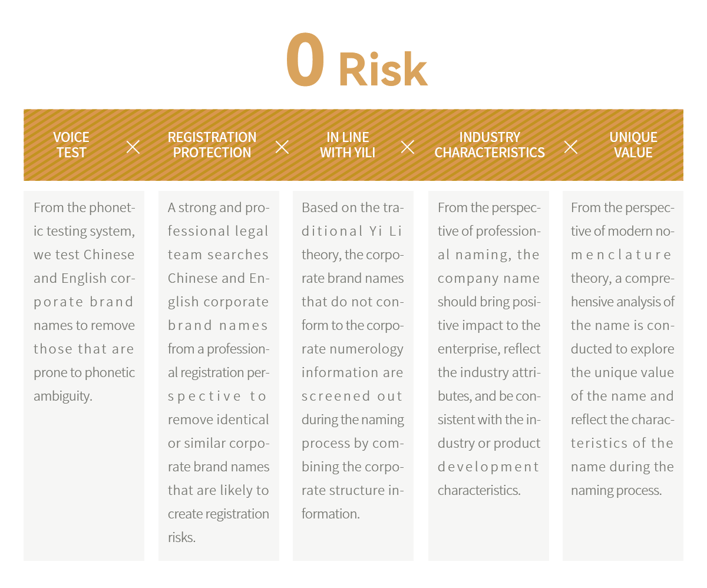Open the IN LINE WITH YILI heading
The image size is (707, 588).
348,145
